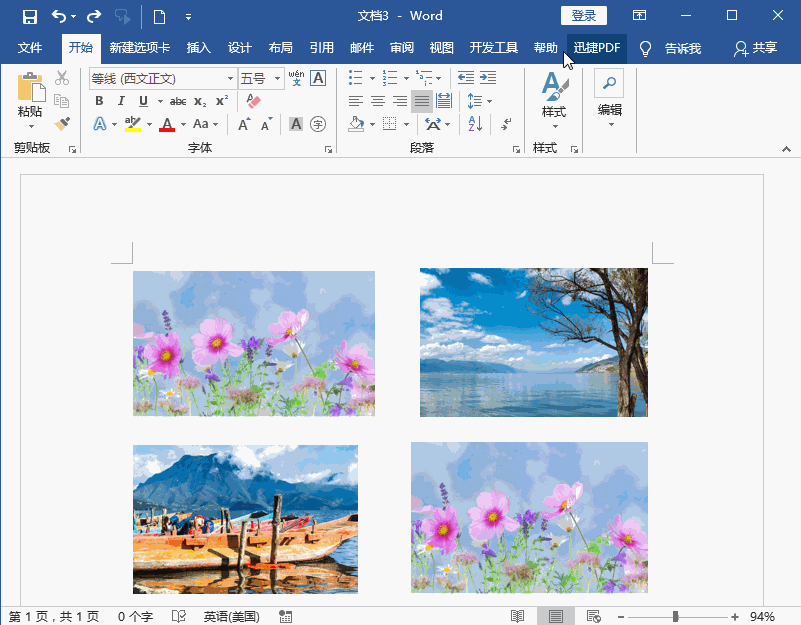This screenshot has height=625, width=801.
Task: Click the ribbon display options icon
Action: pyautogui.click(x=639, y=15)
